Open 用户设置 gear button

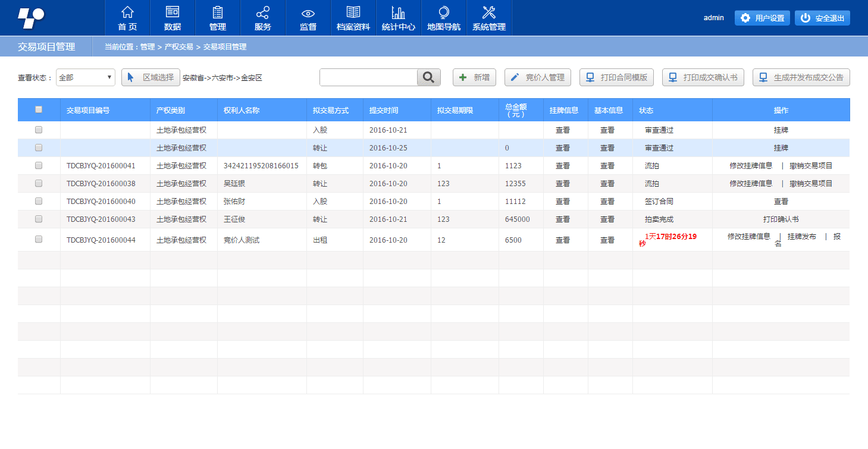click(x=763, y=18)
